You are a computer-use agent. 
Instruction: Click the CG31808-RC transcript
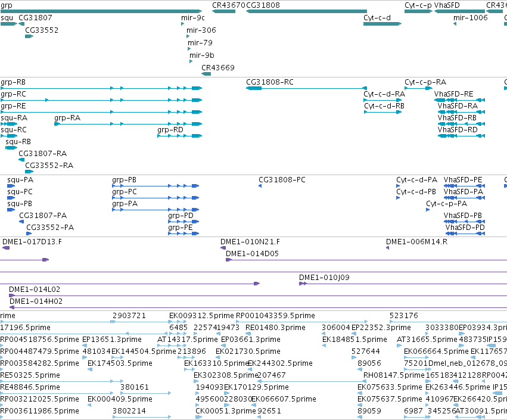pyautogui.click(x=307, y=88)
